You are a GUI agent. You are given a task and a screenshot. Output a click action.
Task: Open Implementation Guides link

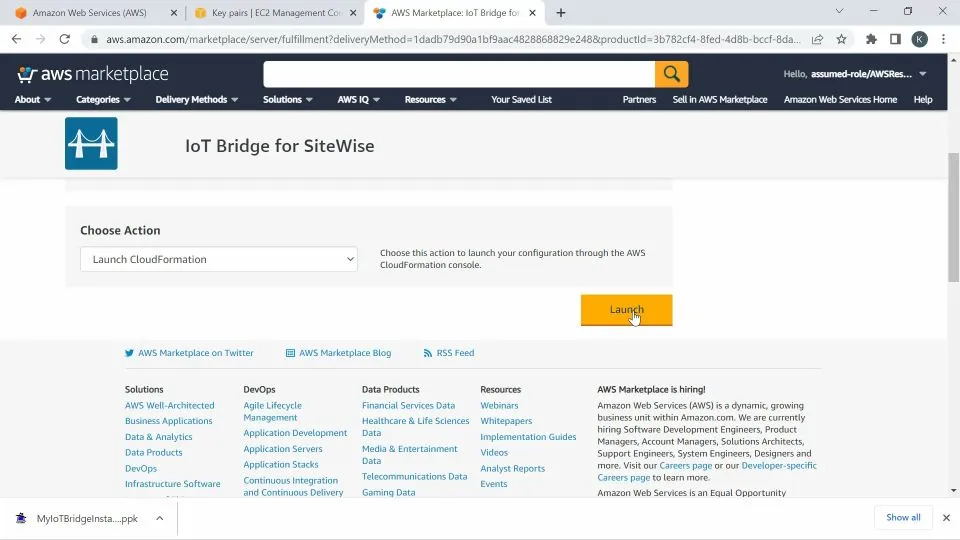pos(528,437)
